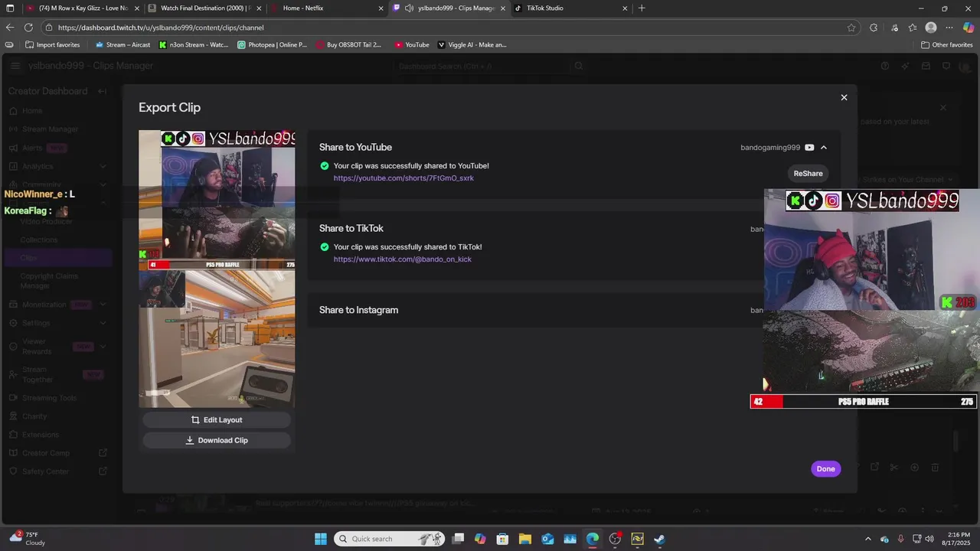Open Task View from the taskbar
980x551 pixels.
(458, 539)
